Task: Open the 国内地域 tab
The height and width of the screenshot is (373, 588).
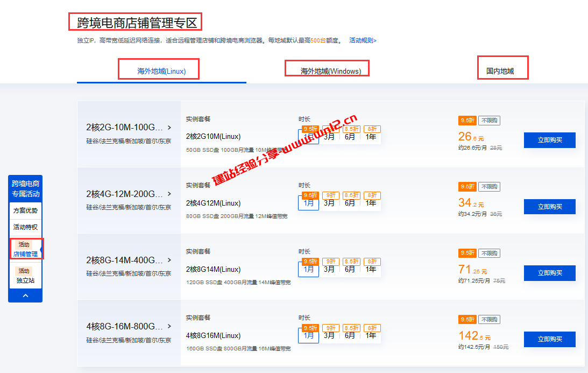Action: click(502, 67)
